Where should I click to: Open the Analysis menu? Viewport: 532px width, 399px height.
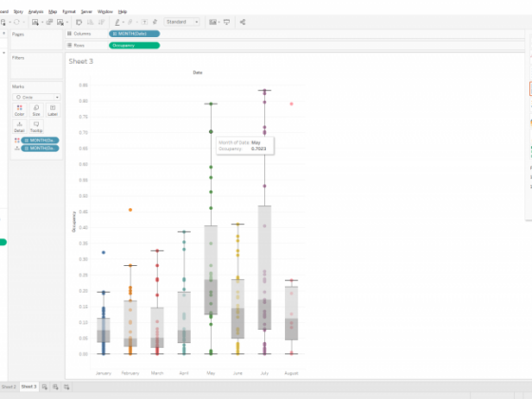pos(36,11)
